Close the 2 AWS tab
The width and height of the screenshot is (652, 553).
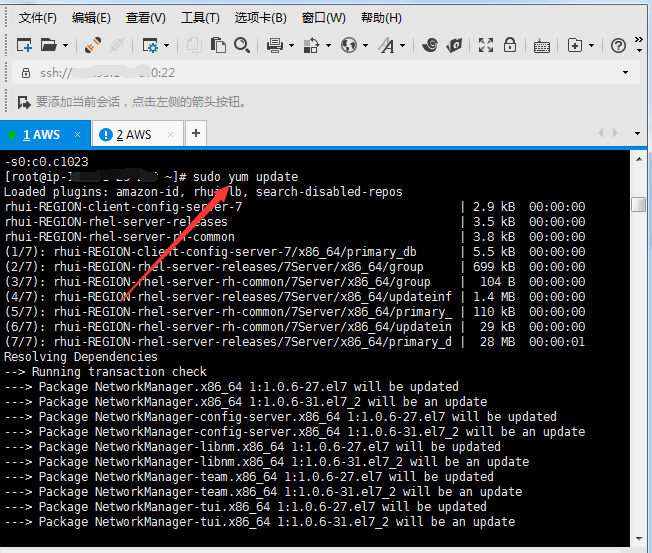coord(170,134)
